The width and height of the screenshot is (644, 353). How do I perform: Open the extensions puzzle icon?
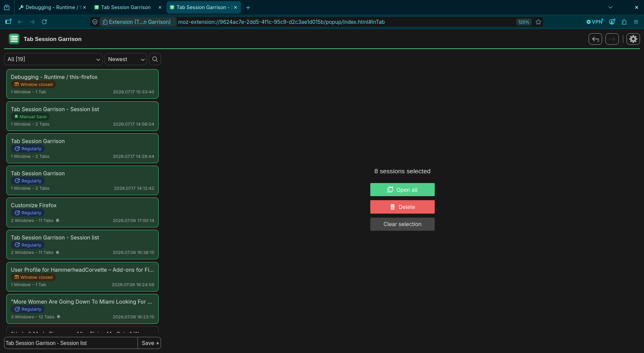[624, 22]
